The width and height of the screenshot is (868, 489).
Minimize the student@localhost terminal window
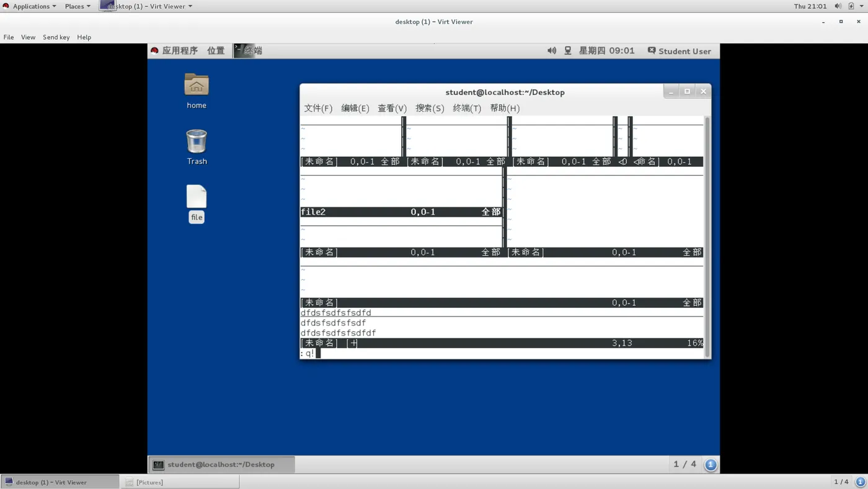click(671, 92)
